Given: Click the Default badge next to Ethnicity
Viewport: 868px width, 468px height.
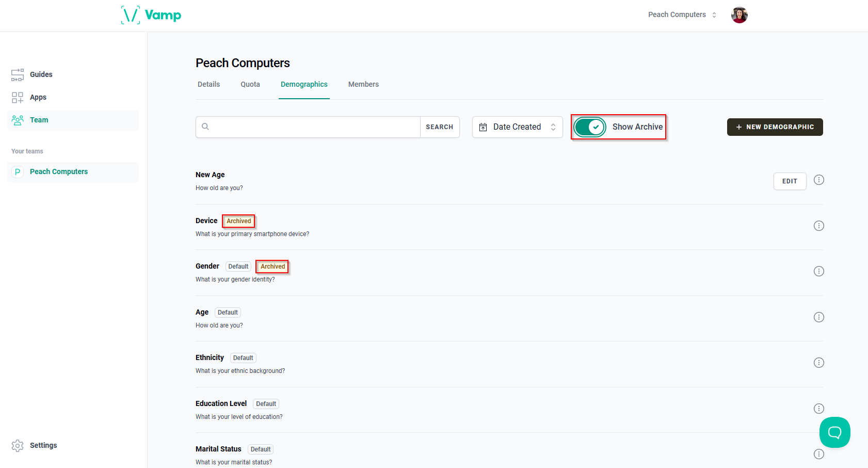Looking at the screenshot, I should point(243,358).
